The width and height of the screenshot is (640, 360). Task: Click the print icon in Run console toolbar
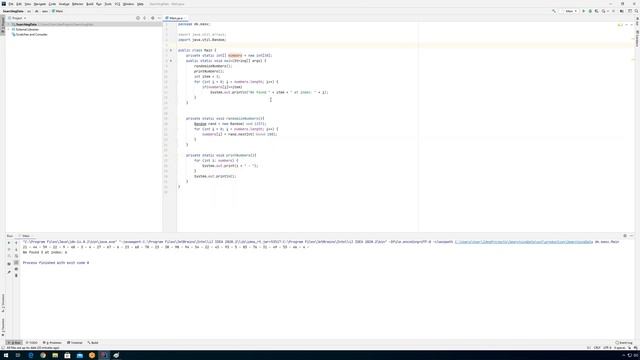point(16,269)
